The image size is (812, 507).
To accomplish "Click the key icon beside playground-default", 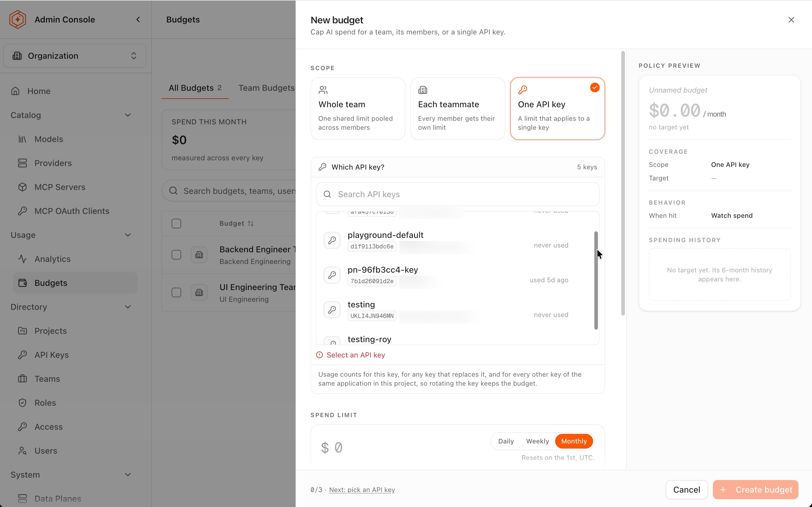I will point(332,240).
